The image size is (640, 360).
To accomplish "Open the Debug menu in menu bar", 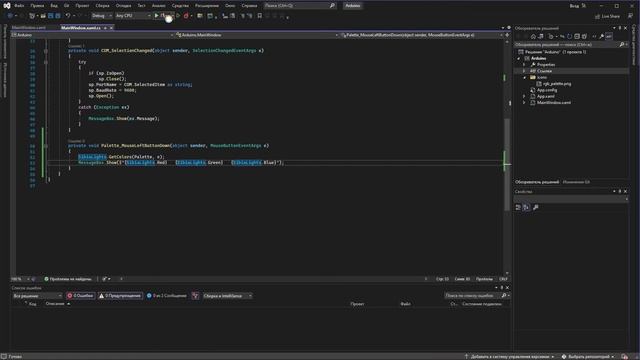I will click(123, 6).
